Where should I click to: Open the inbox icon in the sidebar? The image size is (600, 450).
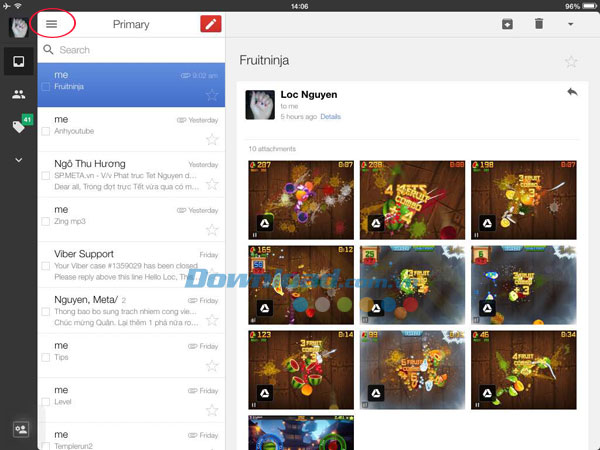18,61
